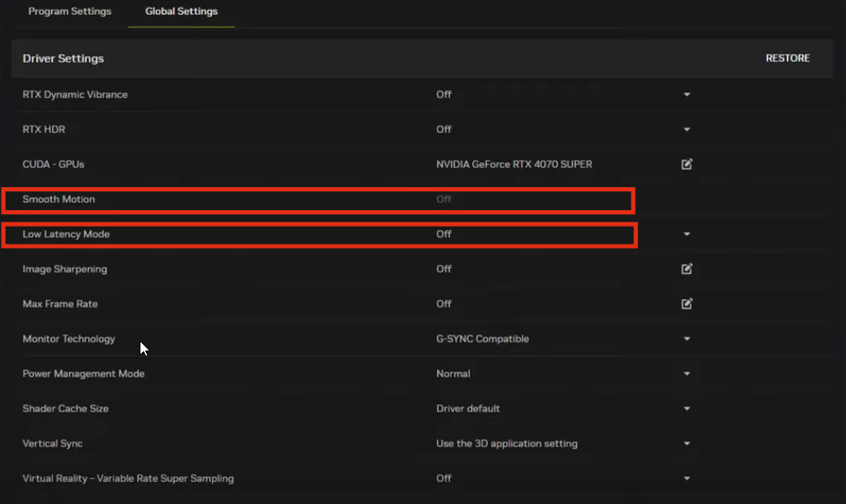Select the G-SYNC Compatible value
This screenshot has width=846, height=504.
482,339
